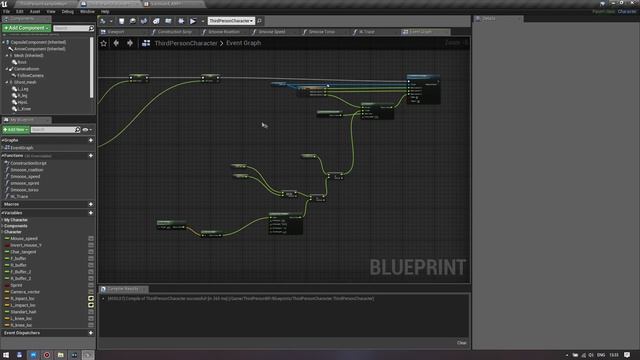Add an event dispatcher with plus icon
The height and width of the screenshot is (360, 640).
[x=91, y=333]
